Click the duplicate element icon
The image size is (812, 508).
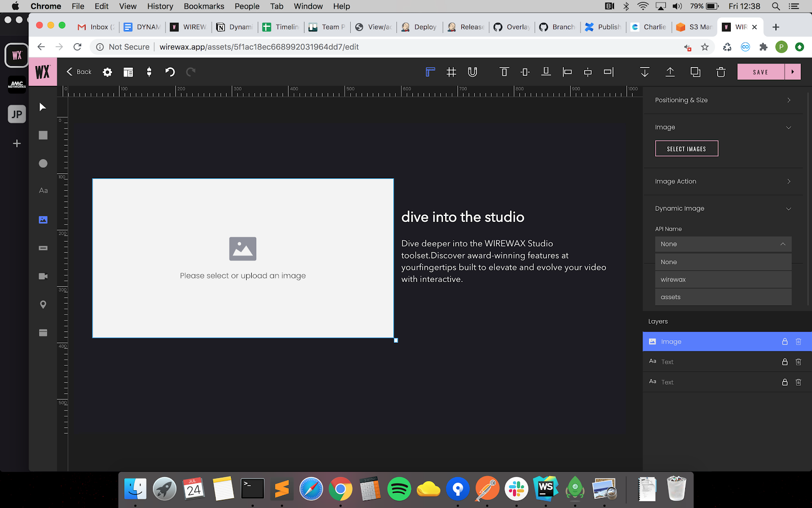coord(695,72)
